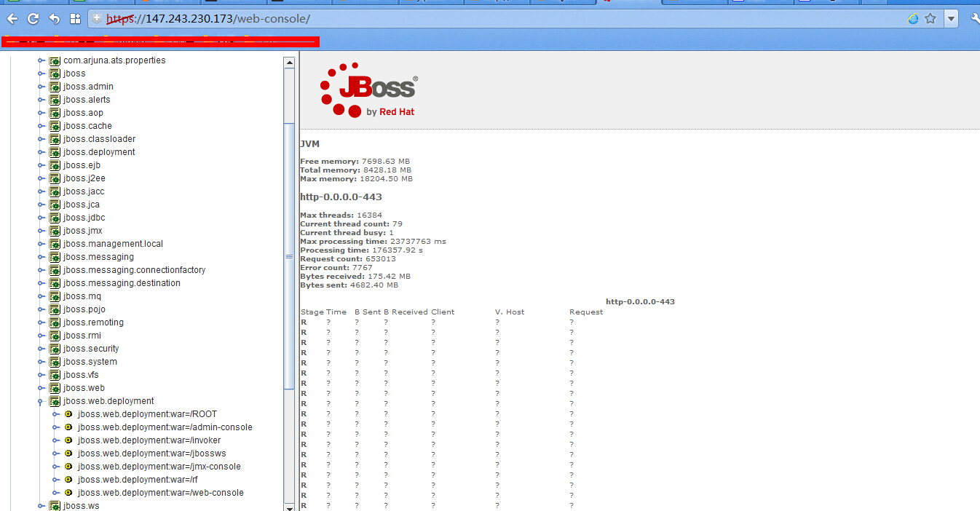Click the jboss.alerts folder icon

pyautogui.click(x=55, y=100)
